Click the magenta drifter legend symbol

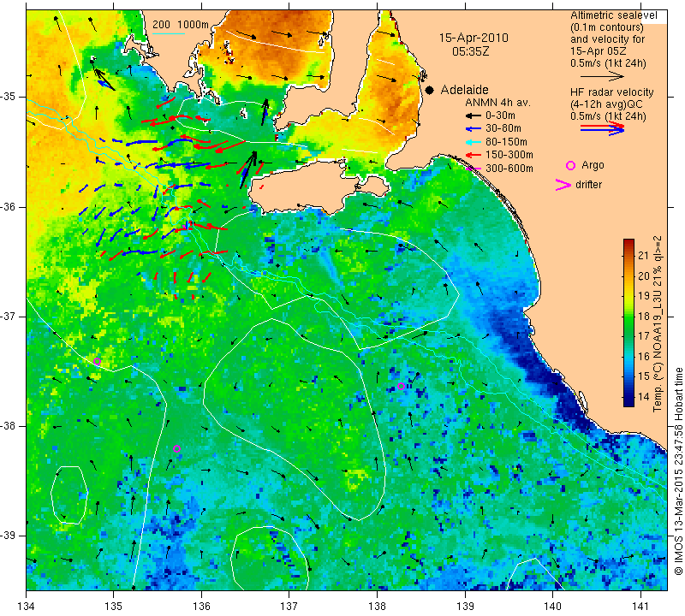pyautogui.click(x=563, y=185)
